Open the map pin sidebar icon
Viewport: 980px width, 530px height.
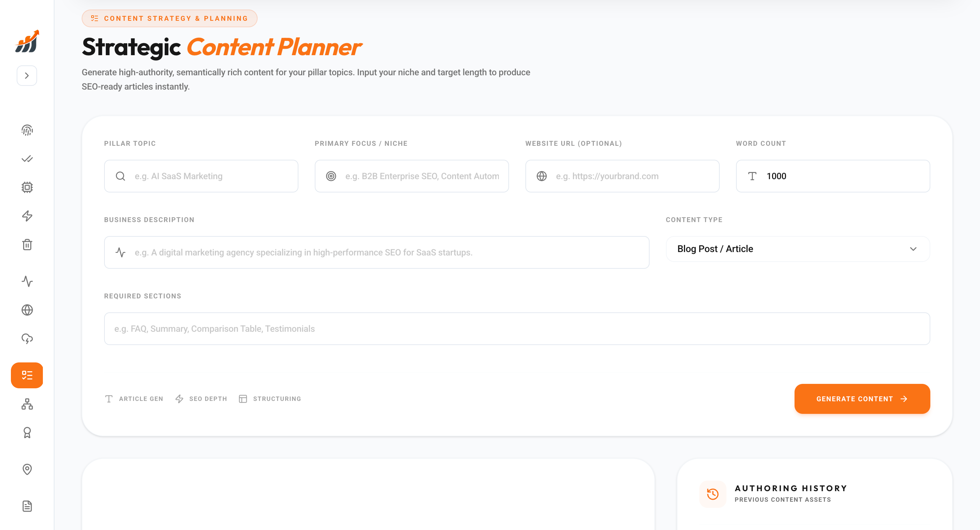coord(27,469)
